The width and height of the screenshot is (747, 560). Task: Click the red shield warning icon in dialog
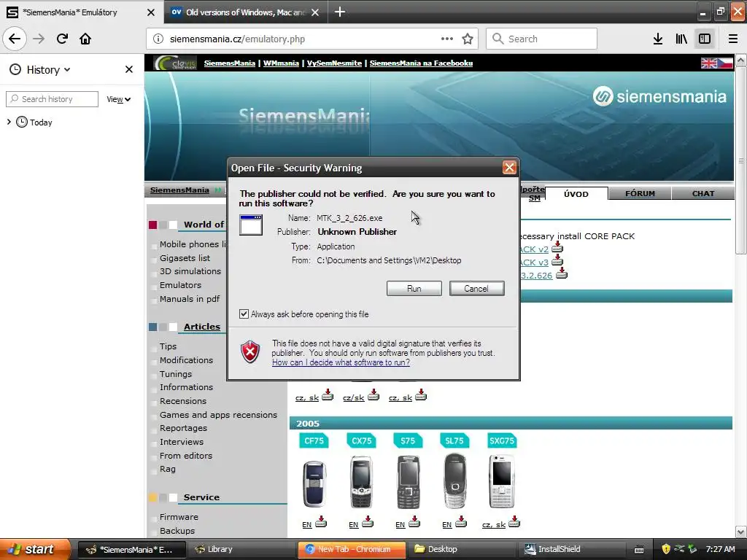click(251, 352)
